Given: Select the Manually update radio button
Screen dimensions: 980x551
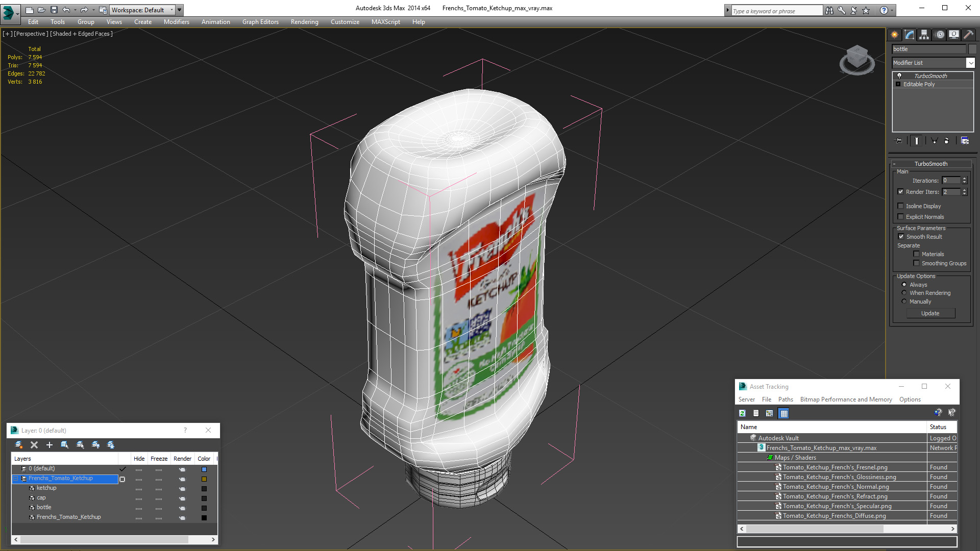Looking at the screenshot, I should pyautogui.click(x=904, y=302).
